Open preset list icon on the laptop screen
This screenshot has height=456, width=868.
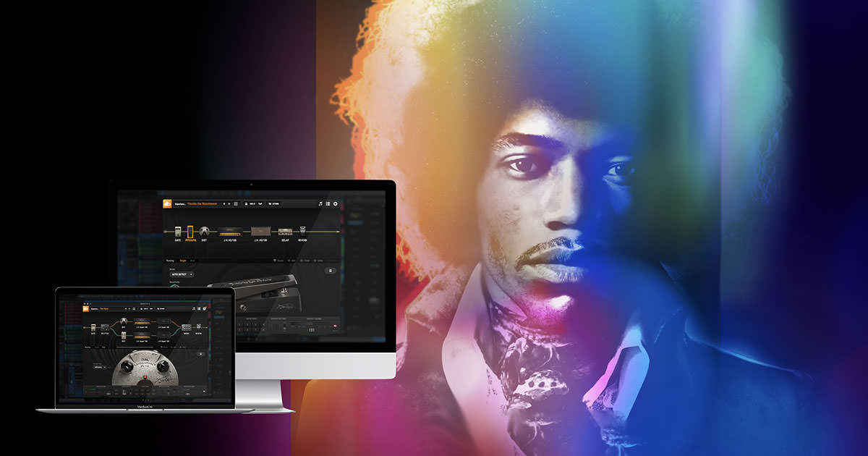(134, 308)
